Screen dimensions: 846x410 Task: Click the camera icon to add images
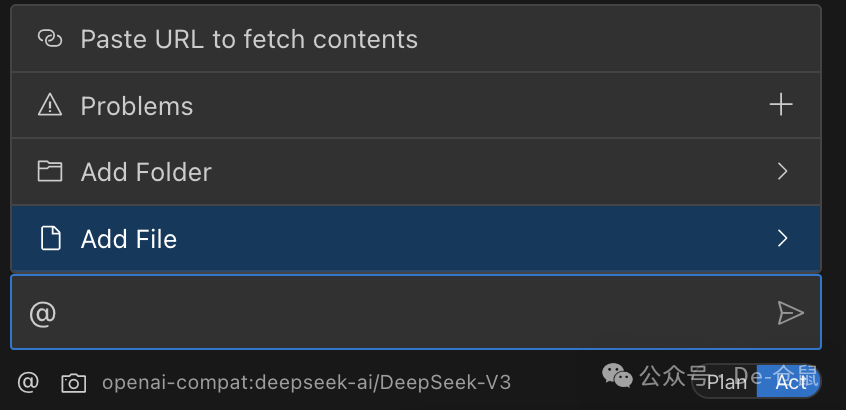pos(73,382)
